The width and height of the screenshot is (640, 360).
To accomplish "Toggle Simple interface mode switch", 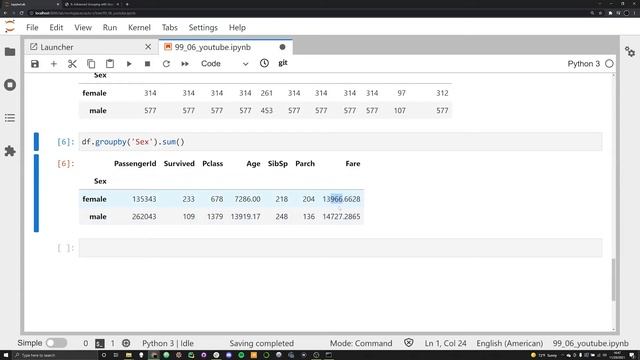I will (x=56, y=343).
